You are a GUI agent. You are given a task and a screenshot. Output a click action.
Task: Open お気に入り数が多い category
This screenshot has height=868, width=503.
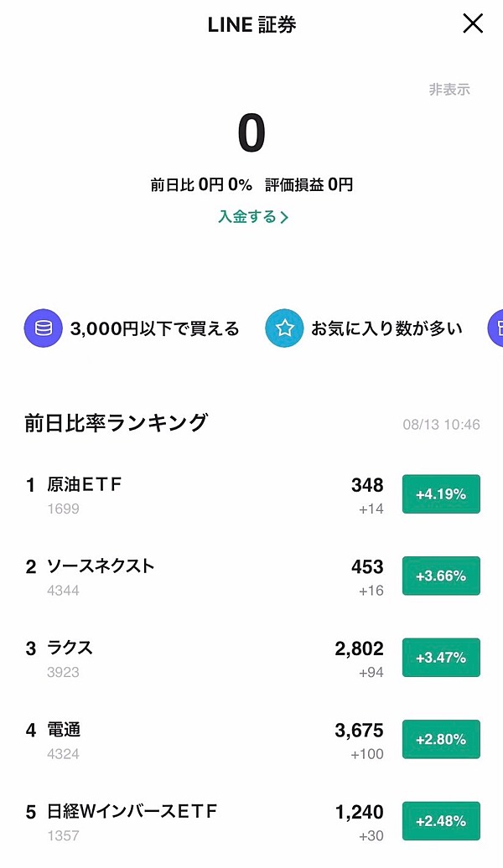[386, 328]
